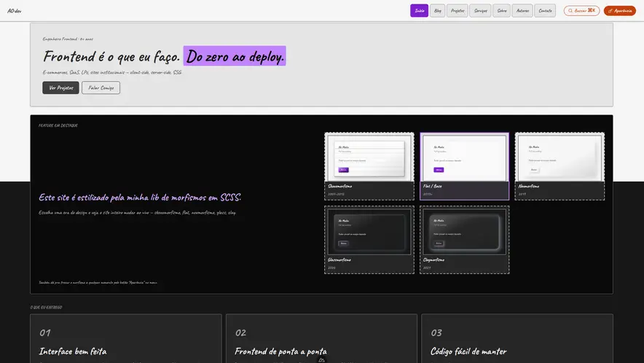Go to Contato in the navigation
Image resolution: width=644 pixels, height=363 pixels.
(x=545, y=11)
